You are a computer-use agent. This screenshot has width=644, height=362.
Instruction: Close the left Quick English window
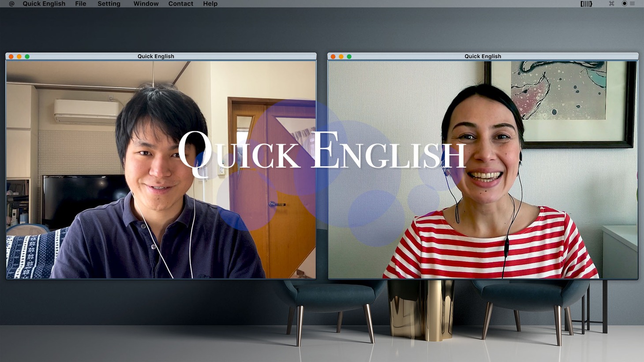click(x=11, y=56)
